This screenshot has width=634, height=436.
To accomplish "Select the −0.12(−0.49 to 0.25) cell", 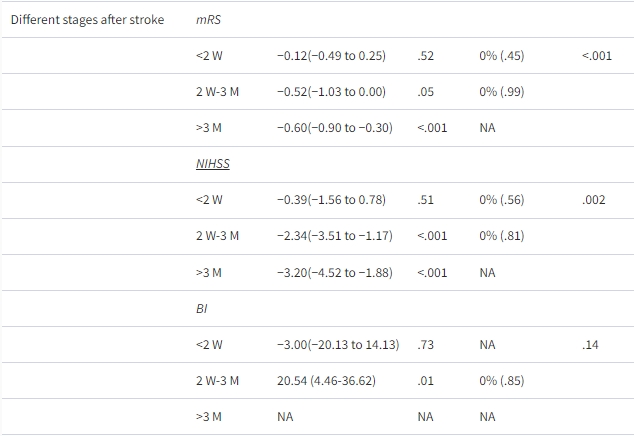I will pos(331,56).
